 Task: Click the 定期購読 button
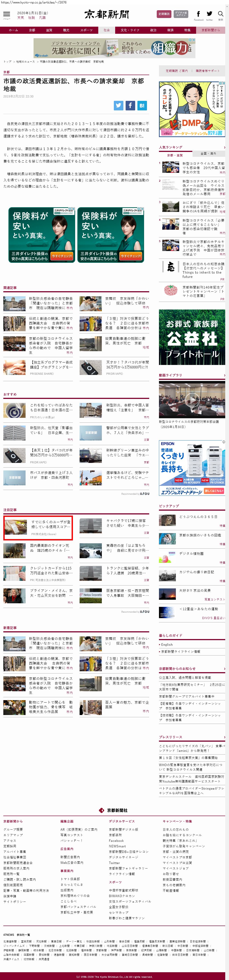(164, 14)
